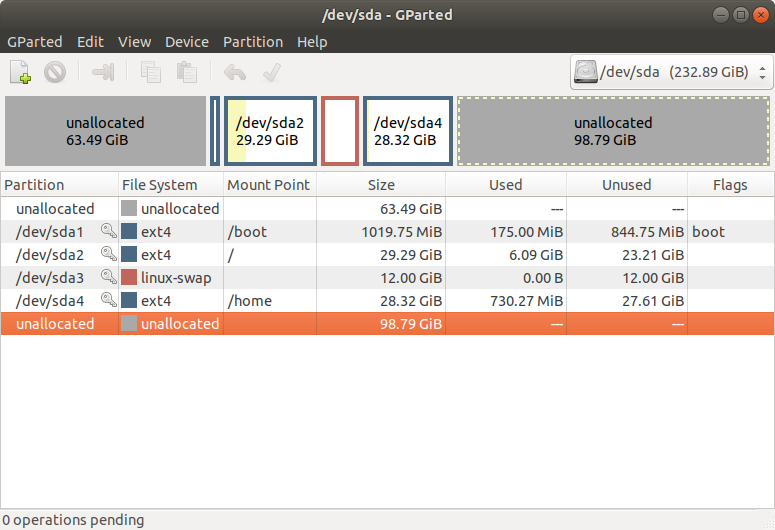Viewport: 775px width, 530px height.
Task: Open the Edit menu
Action: pos(90,42)
